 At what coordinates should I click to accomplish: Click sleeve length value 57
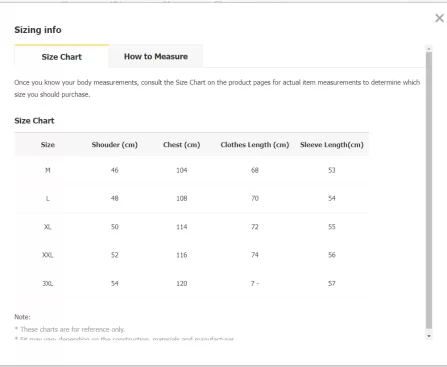(332, 284)
